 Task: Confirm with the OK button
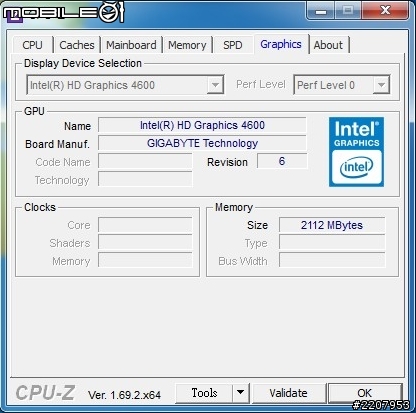click(365, 393)
